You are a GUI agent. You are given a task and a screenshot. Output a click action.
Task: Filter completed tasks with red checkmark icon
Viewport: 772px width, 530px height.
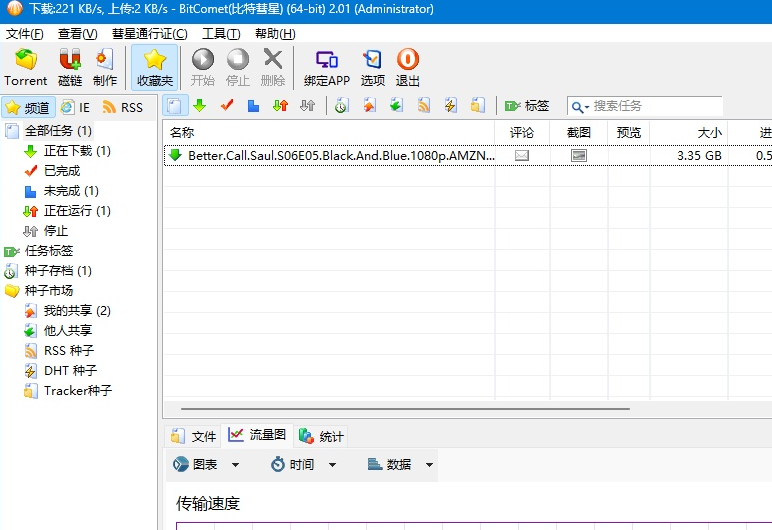tap(226, 105)
